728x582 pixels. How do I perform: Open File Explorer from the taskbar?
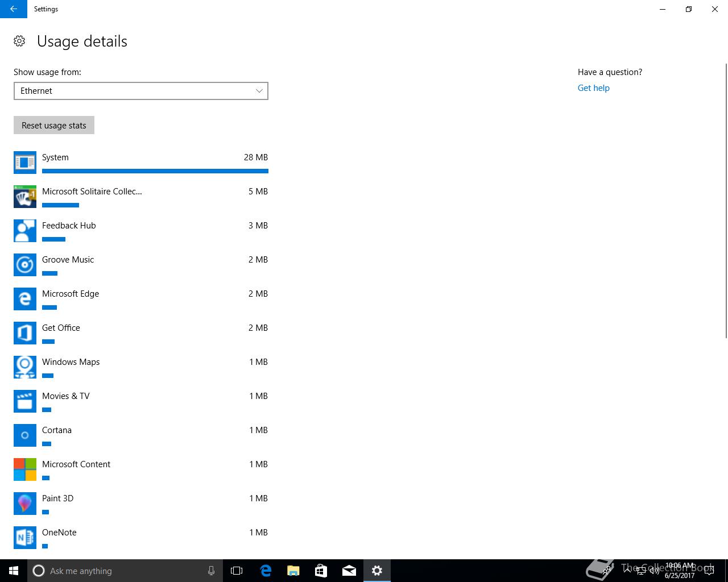pyautogui.click(x=293, y=571)
